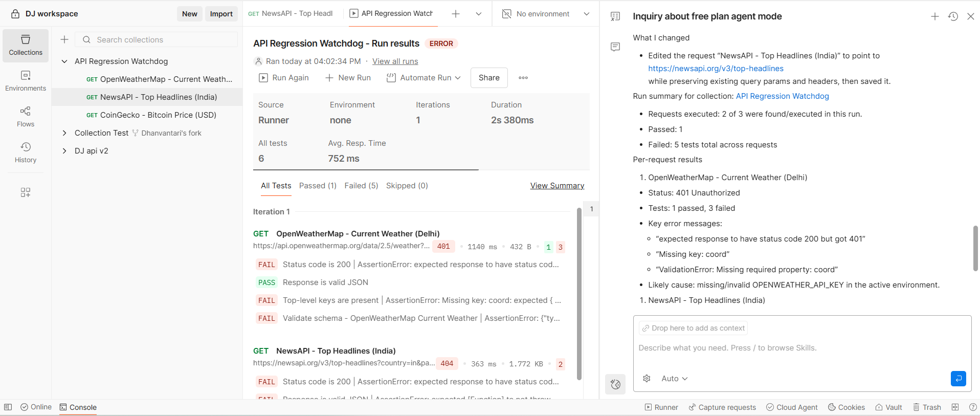
Task: Click the DJ workspace name
Action: (52, 14)
